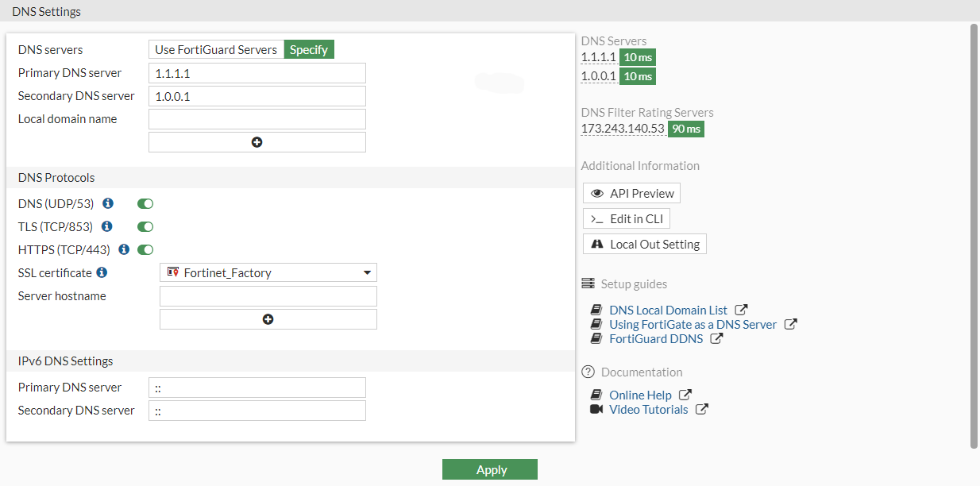Select Use FortiGuard Servers option
This screenshot has height=486, width=980.
pyautogui.click(x=216, y=49)
